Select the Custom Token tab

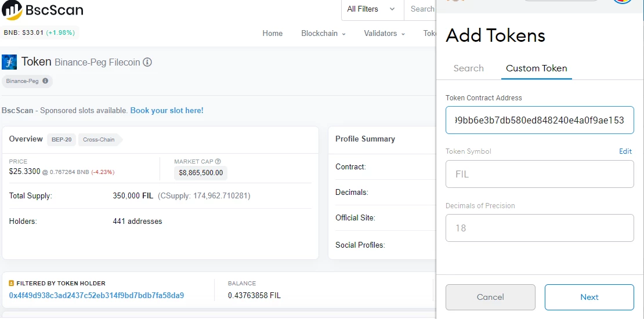pyautogui.click(x=537, y=68)
